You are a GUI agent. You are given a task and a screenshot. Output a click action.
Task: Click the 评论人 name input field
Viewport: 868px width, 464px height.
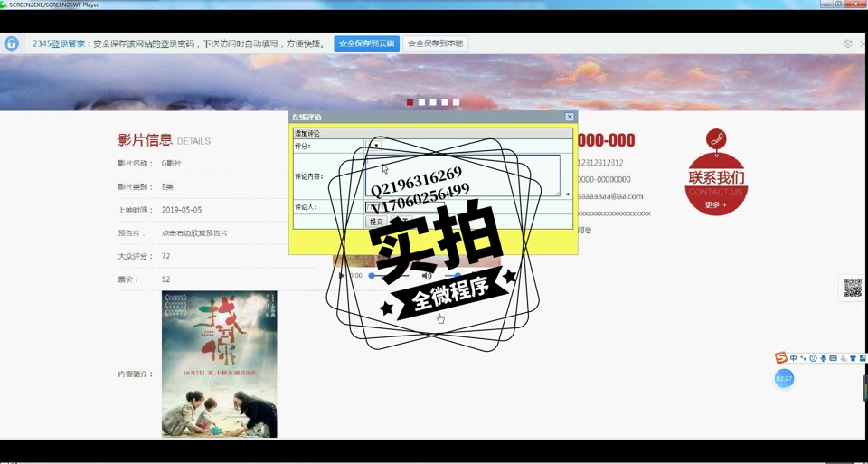404,206
